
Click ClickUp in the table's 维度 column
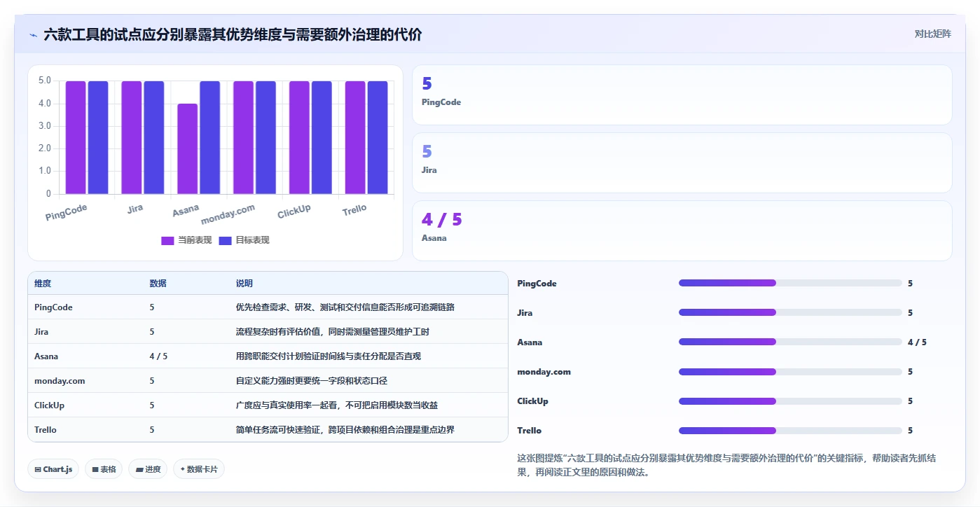49,405
